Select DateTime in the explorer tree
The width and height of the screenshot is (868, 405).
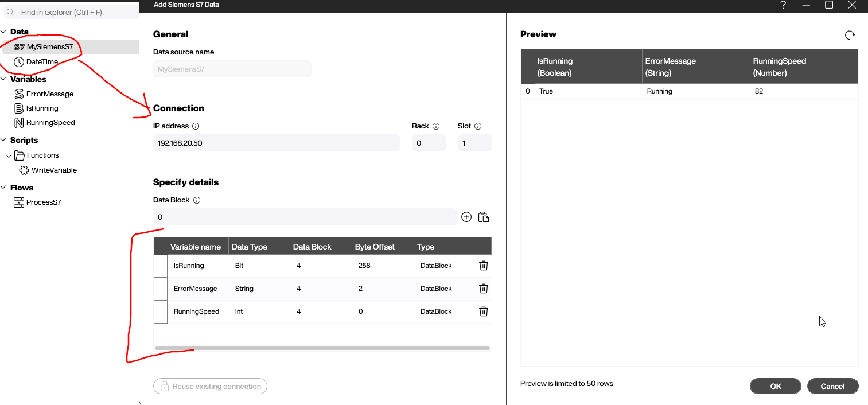[x=42, y=62]
